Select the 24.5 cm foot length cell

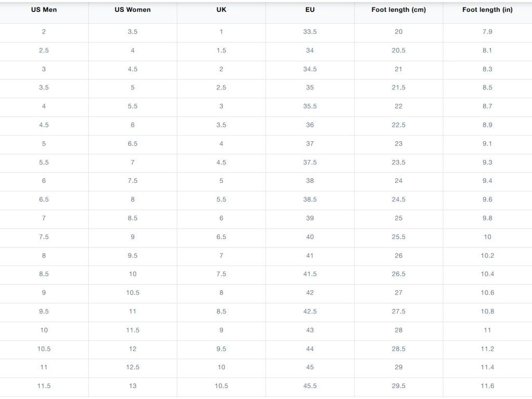click(398, 199)
